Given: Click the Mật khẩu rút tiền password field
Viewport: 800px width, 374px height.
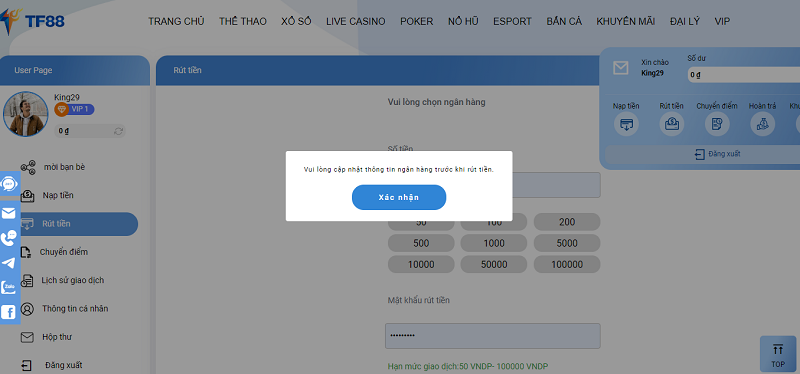Looking at the screenshot, I should (x=492, y=336).
